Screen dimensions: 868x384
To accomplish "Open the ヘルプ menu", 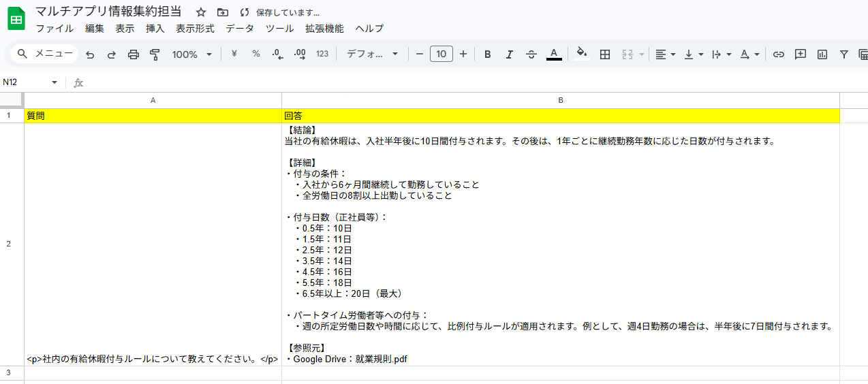I will tap(369, 29).
